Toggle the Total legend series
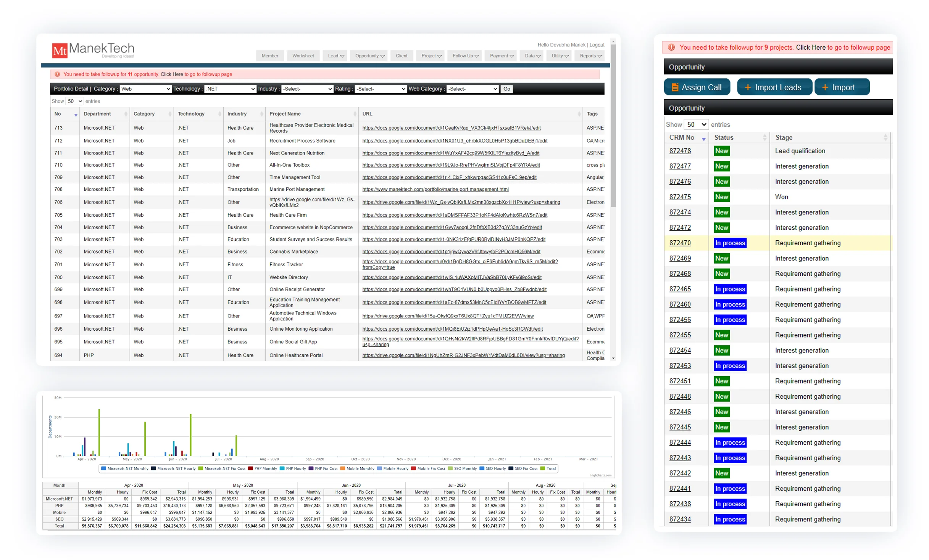Viewport: 929px width, 560px height. click(548, 469)
